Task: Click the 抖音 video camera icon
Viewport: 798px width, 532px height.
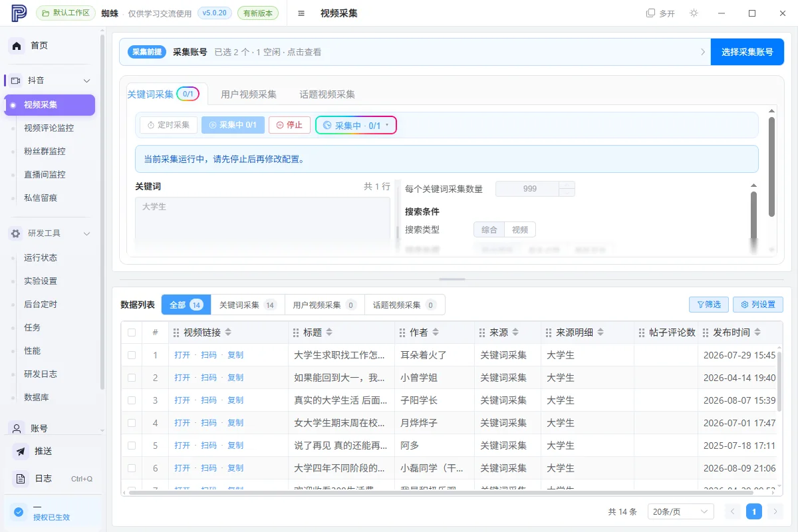Action: coord(16,80)
